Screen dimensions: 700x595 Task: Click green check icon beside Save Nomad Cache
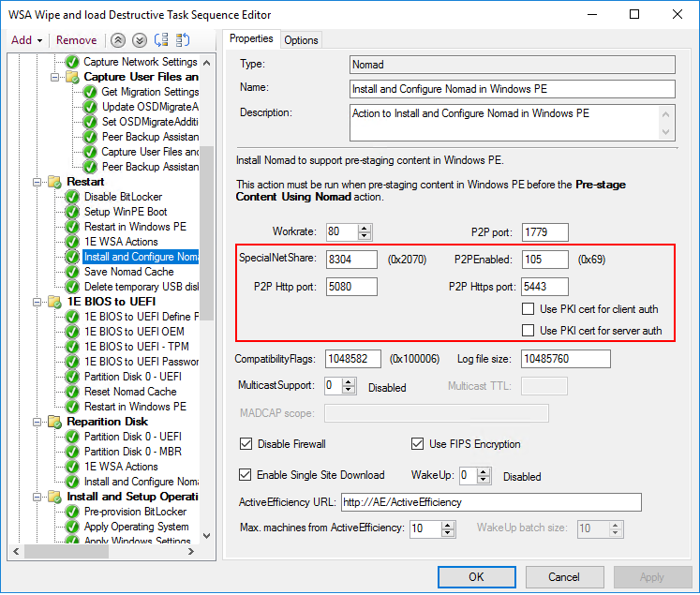point(72,272)
